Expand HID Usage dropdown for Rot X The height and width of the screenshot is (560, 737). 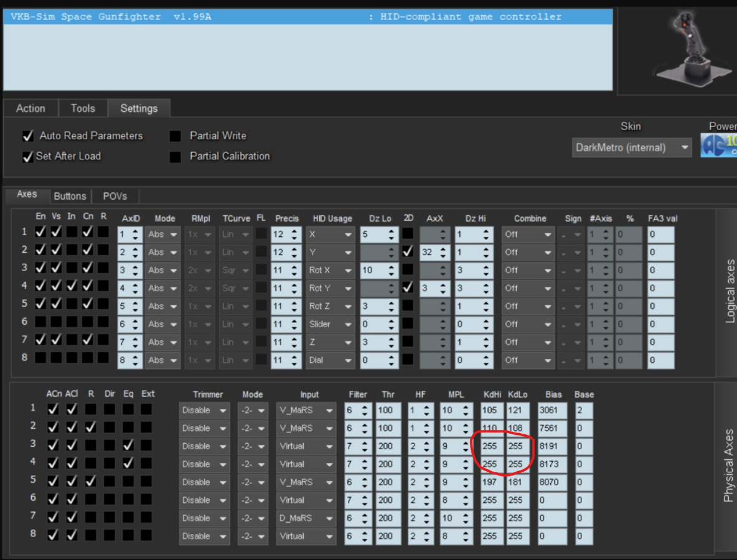point(330,271)
